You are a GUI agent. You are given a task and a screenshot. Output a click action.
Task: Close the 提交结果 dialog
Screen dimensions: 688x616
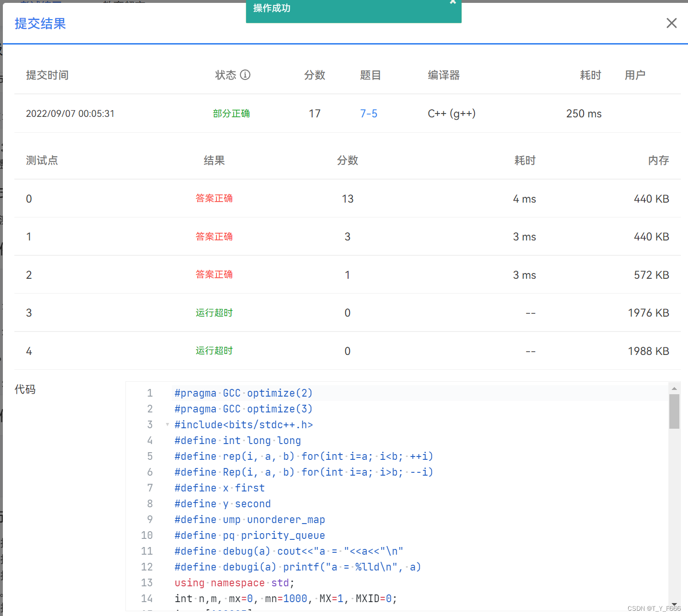671,23
